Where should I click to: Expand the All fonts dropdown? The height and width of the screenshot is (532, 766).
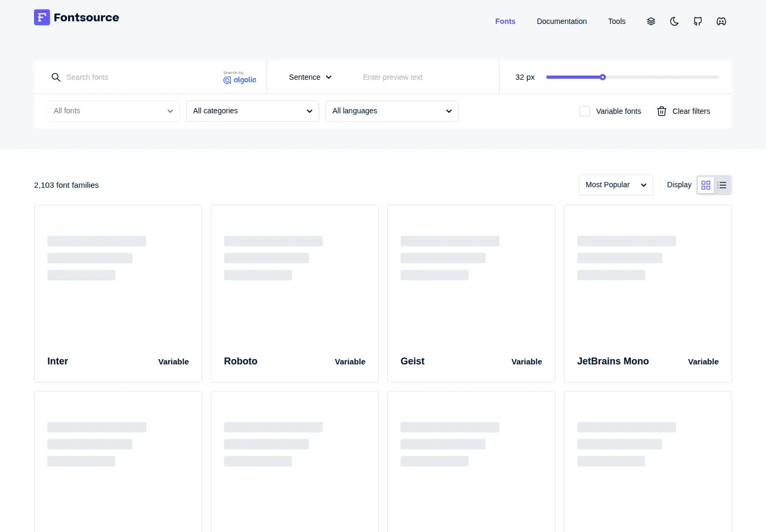(113, 111)
